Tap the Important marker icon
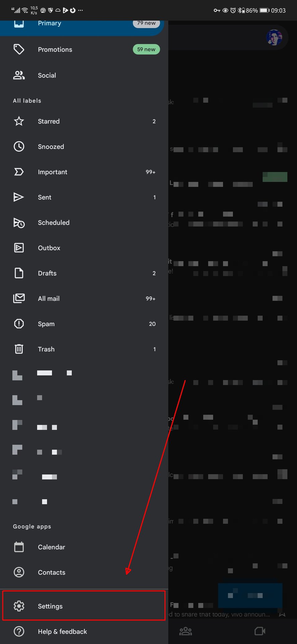 click(x=19, y=172)
